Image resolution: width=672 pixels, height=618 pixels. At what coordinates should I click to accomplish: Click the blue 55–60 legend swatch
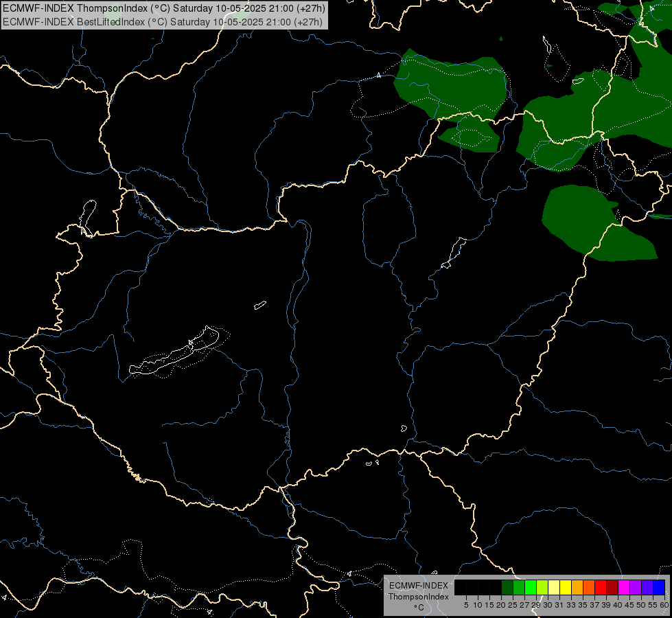pos(659,587)
